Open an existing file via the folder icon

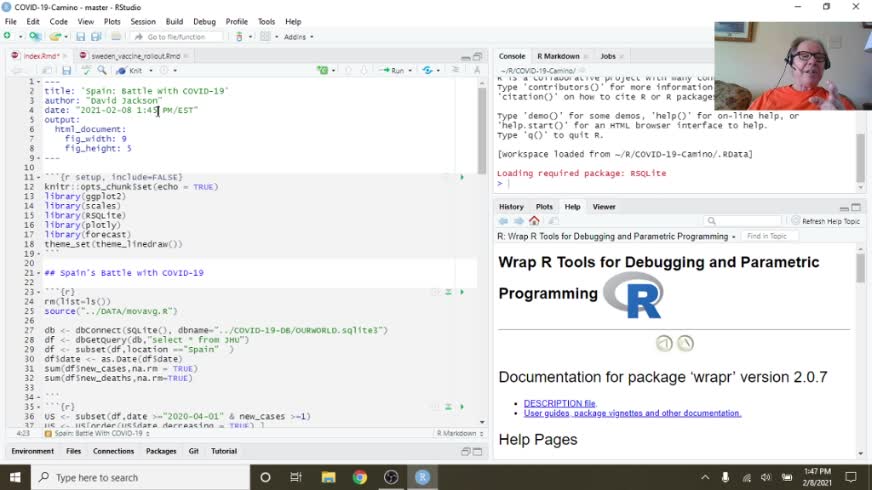point(54,37)
